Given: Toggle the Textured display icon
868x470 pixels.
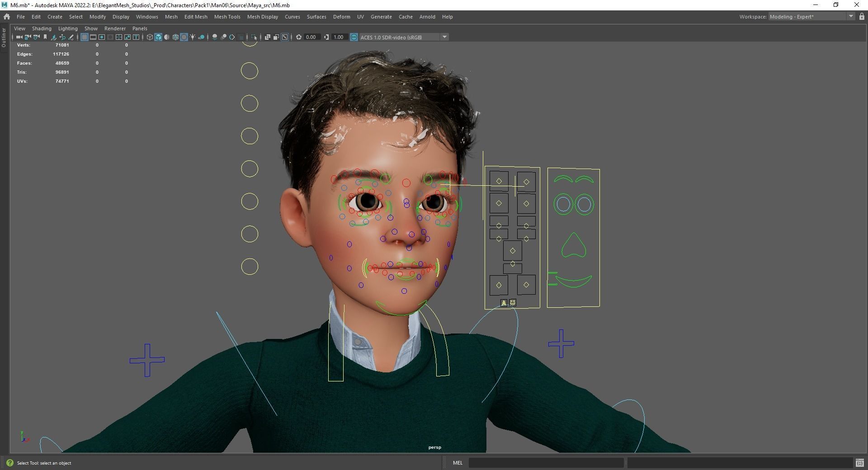Looking at the screenshot, I should coord(184,37).
